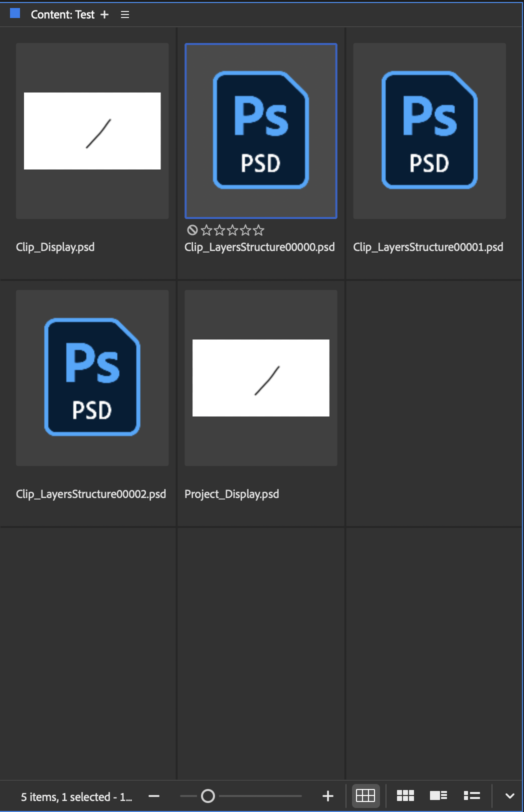Select the Project_Display.psd thumbnail image
524x812 pixels.
pyautogui.click(x=261, y=378)
